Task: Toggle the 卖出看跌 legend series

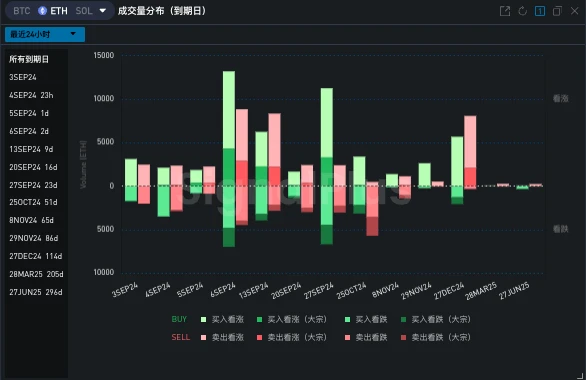Action: tap(366, 337)
